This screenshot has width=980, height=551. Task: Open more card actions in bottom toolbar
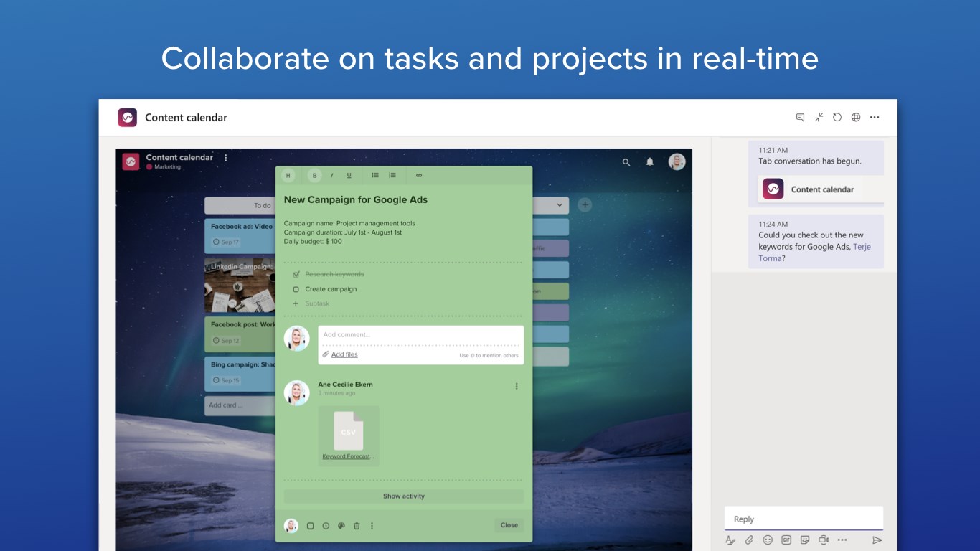click(x=372, y=526)
